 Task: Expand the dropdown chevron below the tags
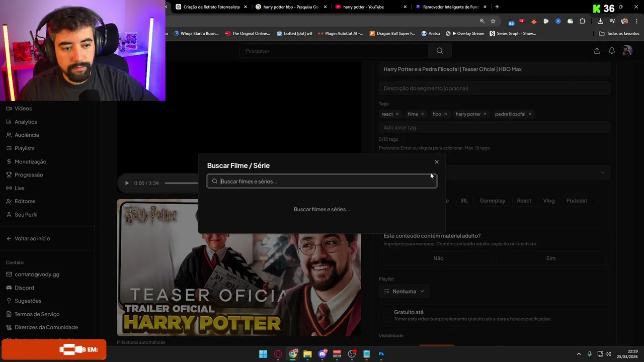click(x=602, y=172)
